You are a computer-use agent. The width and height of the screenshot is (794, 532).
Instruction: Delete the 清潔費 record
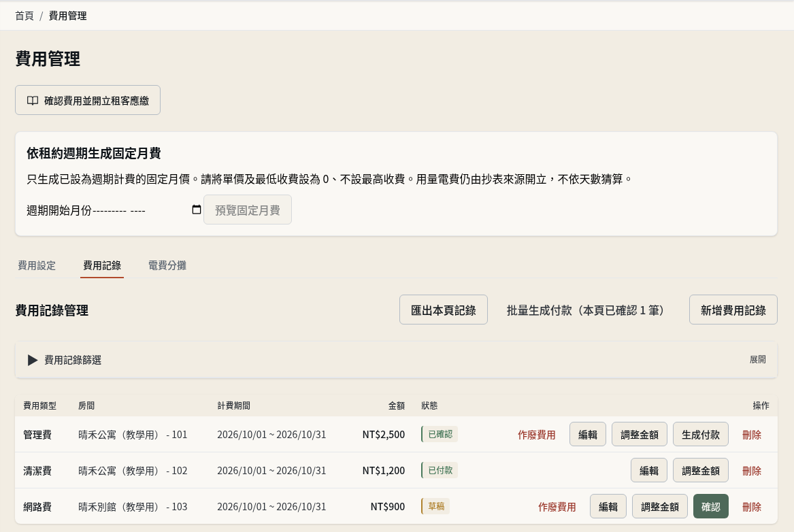pyautogui.click(x=752, y=471)
